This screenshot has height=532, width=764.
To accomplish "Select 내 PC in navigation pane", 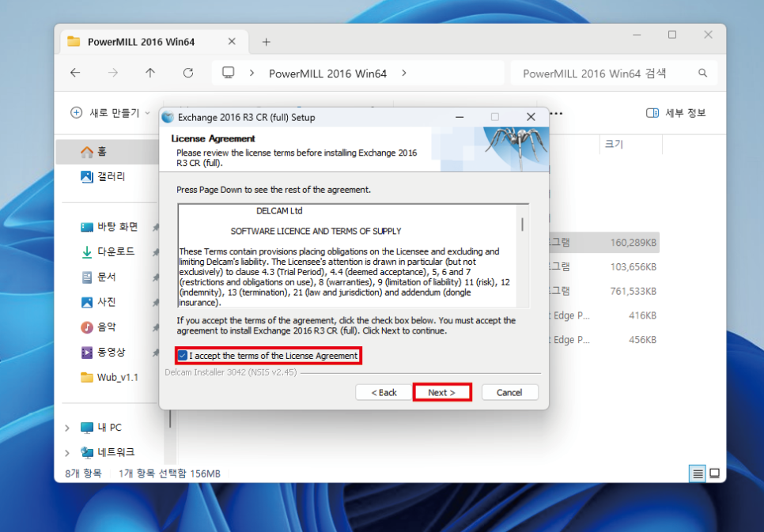I will coord(102,427).
